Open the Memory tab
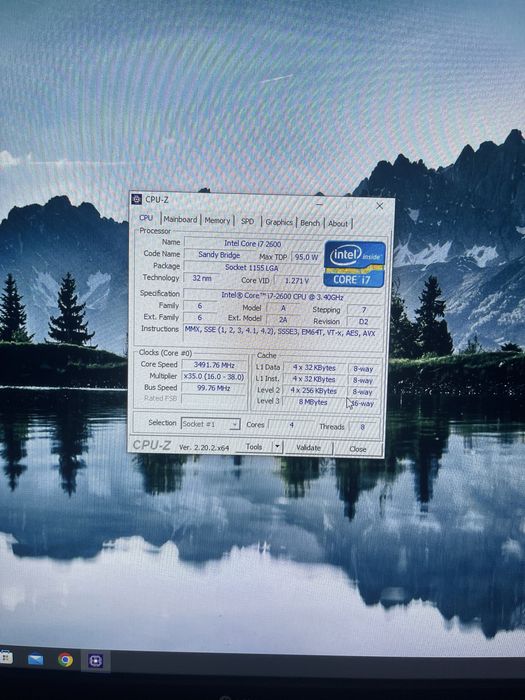 click(217, 220)
